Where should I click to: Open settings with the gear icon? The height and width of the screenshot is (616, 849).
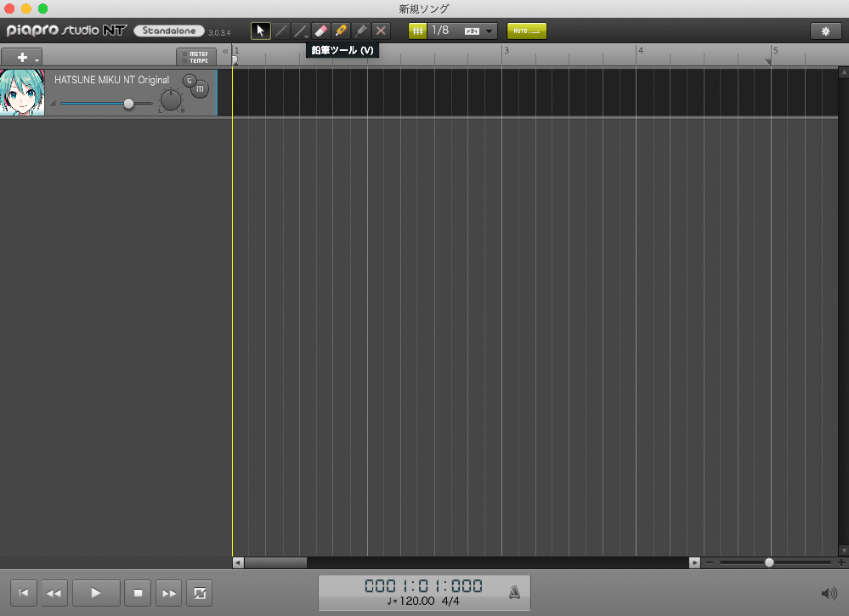(825, 31)
